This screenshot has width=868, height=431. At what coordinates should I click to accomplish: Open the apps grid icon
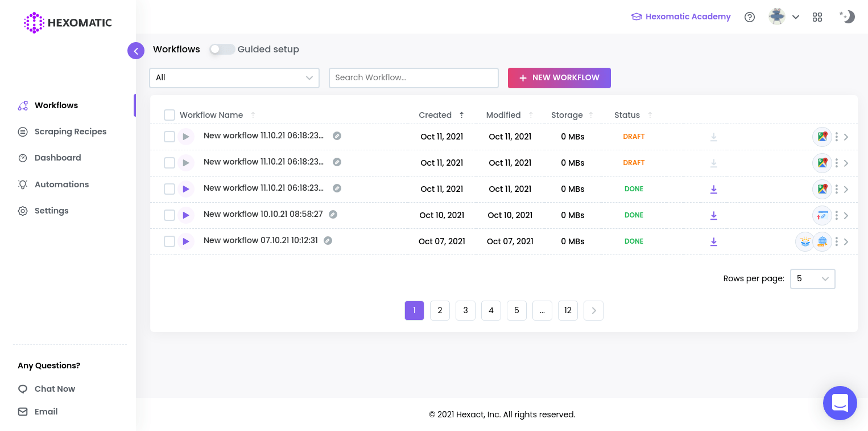click(x=817, y=17)
